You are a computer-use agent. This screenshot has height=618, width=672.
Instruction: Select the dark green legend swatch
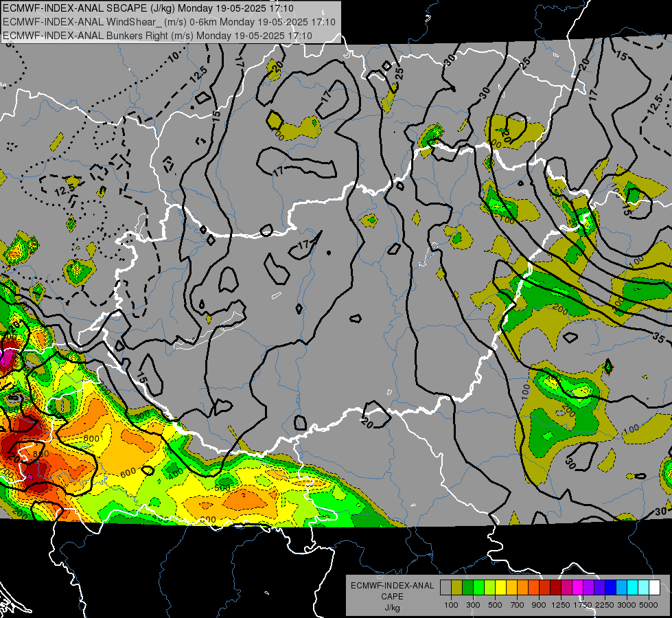tap(468, 588)
